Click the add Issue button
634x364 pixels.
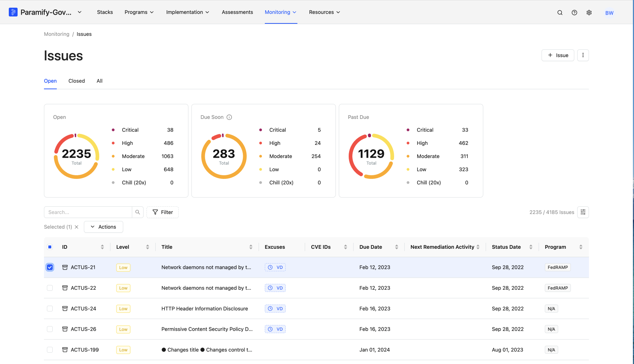pos(558,55)
